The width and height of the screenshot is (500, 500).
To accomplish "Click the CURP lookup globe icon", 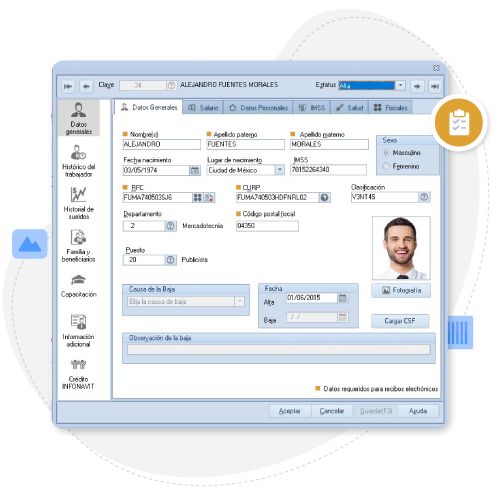I will point(324,197).
